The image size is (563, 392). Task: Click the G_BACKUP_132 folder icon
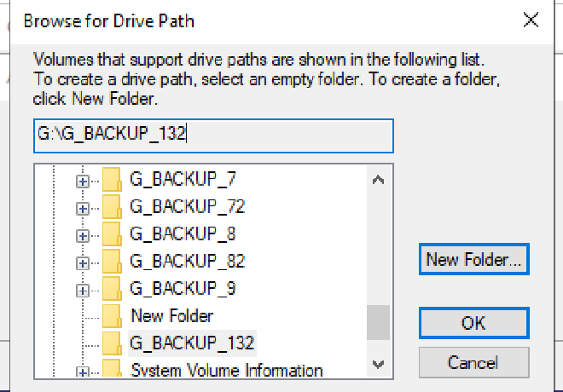click(111, 343)
